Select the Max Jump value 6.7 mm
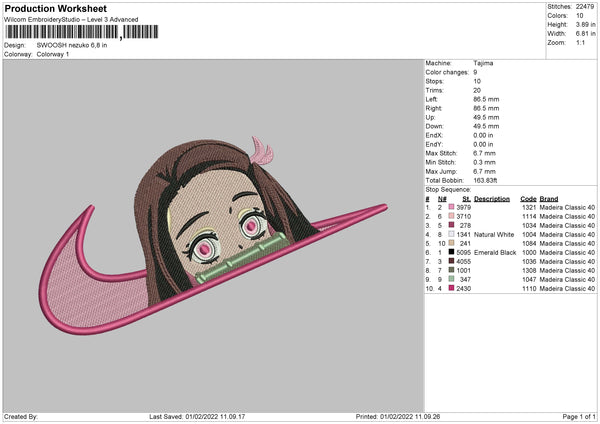This screenshot has width=600, height=424. [x=484, y=171]
